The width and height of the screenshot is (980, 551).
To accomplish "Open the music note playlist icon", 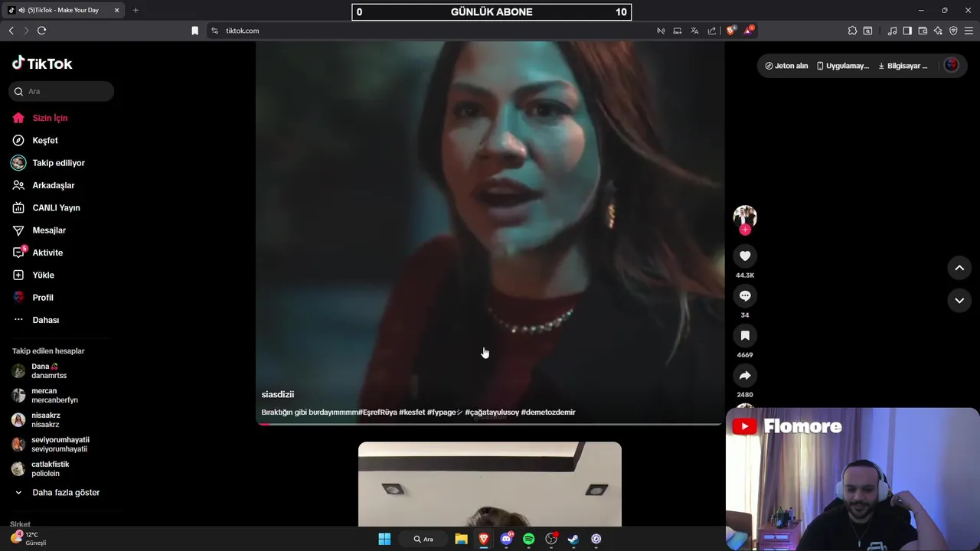I will pos(892,31).
